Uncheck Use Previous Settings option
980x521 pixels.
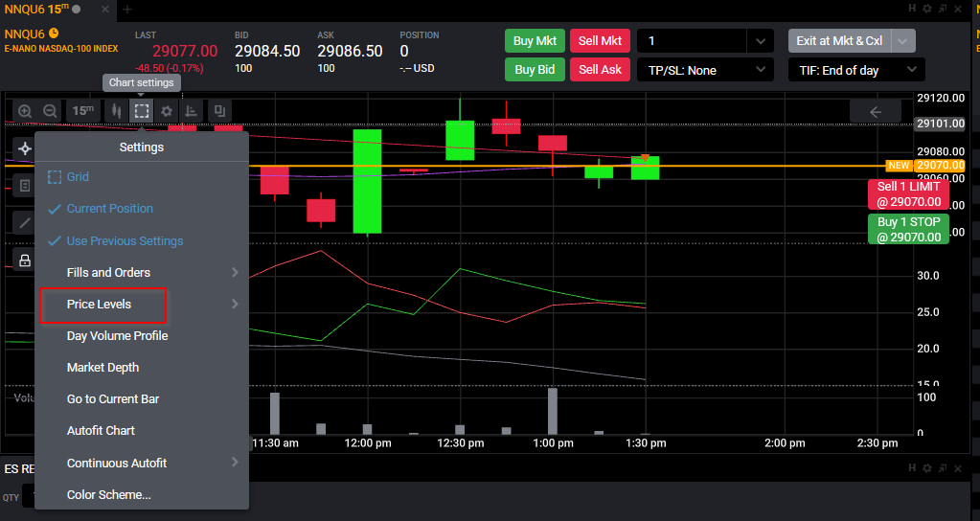tap(142, 241)
